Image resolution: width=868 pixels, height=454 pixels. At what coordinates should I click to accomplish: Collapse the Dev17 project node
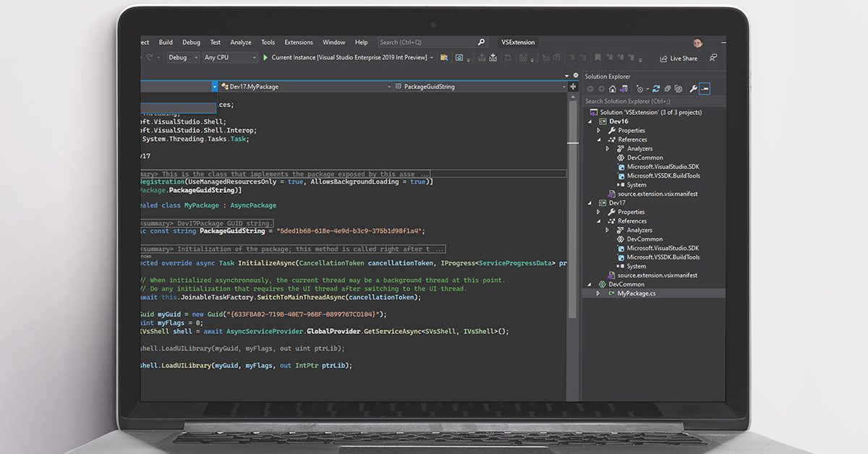pos(590,203)
